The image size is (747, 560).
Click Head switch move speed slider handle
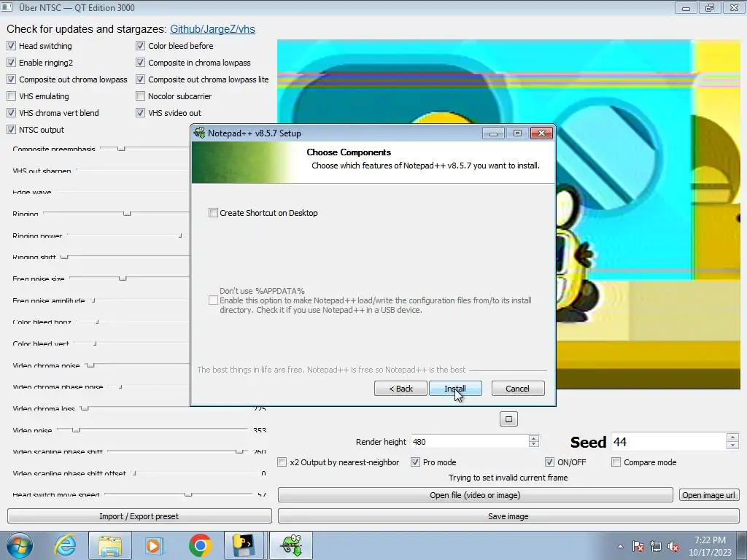click(x=188, y=495)
